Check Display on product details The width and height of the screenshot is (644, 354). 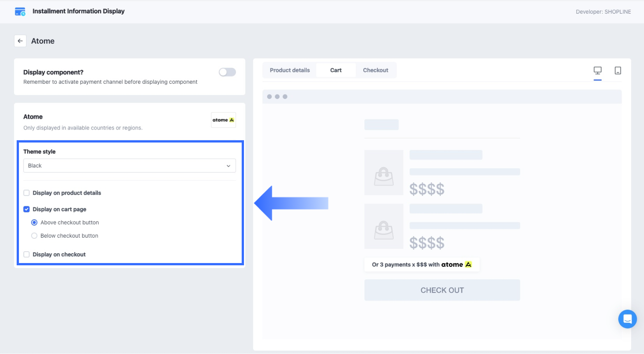(27, 193)
